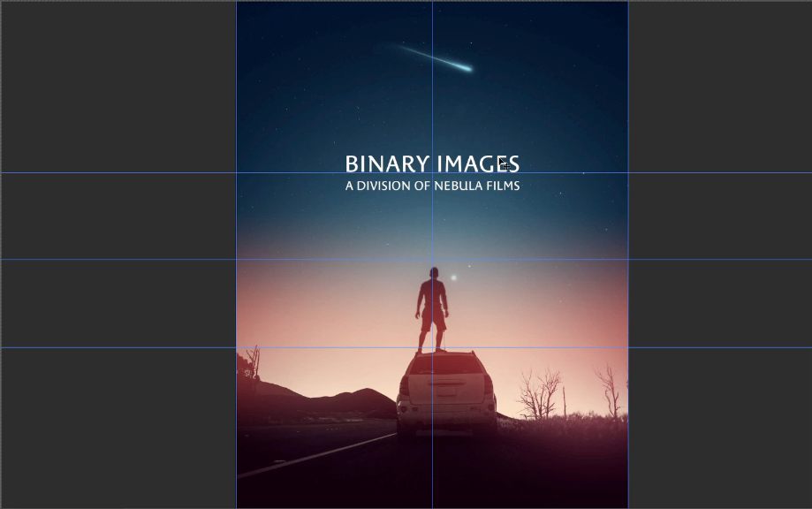This screenshot has height=509, width=812.
Task: Click the white car on the road
Action: 446,392
